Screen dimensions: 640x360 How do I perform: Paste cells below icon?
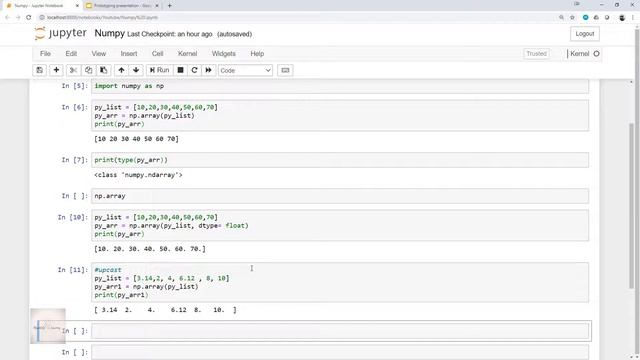click(104, 70)
